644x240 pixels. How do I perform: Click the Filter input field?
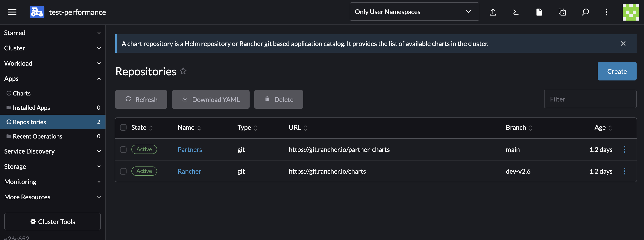(590, 99)
